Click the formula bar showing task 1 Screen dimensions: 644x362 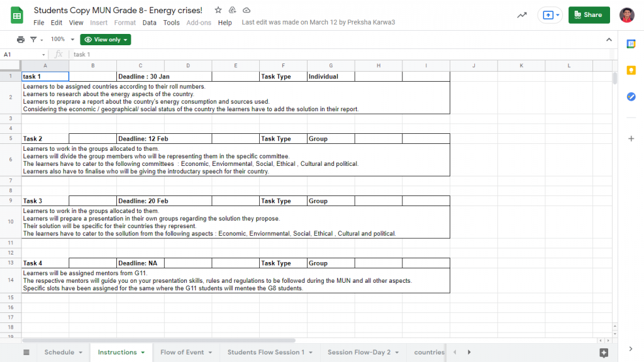341,54
